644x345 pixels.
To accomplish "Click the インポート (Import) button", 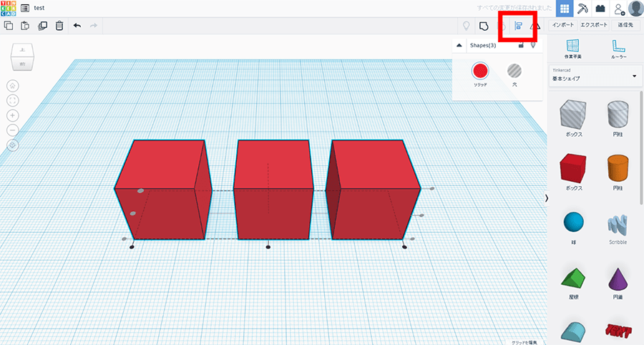I will click(563, 25).
